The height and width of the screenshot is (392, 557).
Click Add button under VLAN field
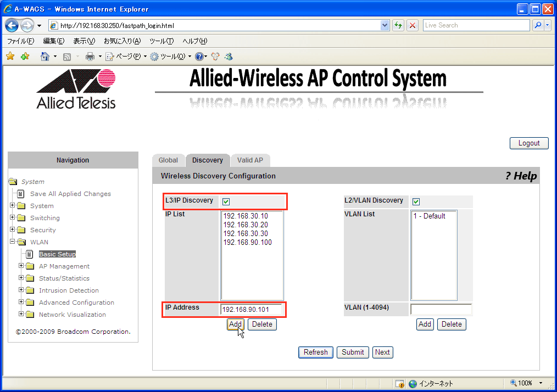coord(425,324)
